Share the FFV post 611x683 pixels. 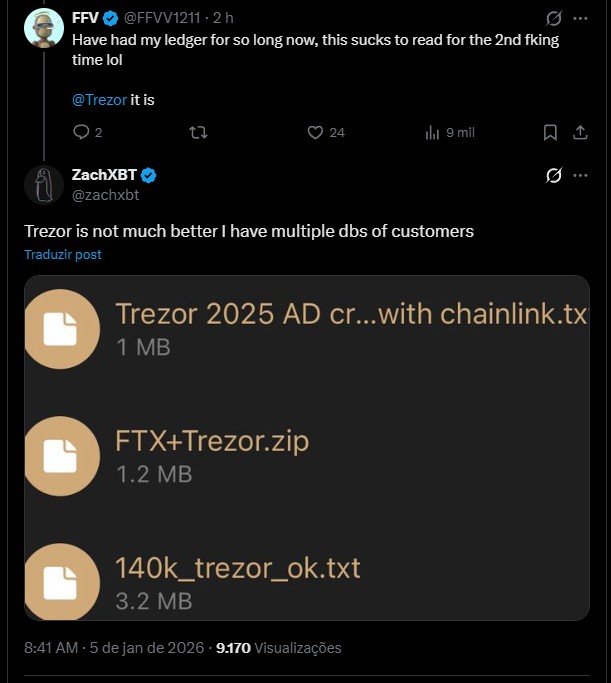(580, 132)
